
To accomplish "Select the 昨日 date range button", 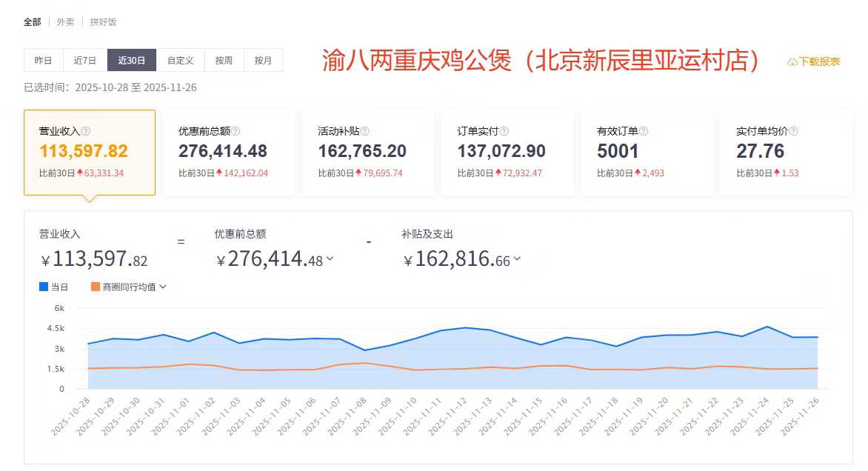I will click(43, 60).
